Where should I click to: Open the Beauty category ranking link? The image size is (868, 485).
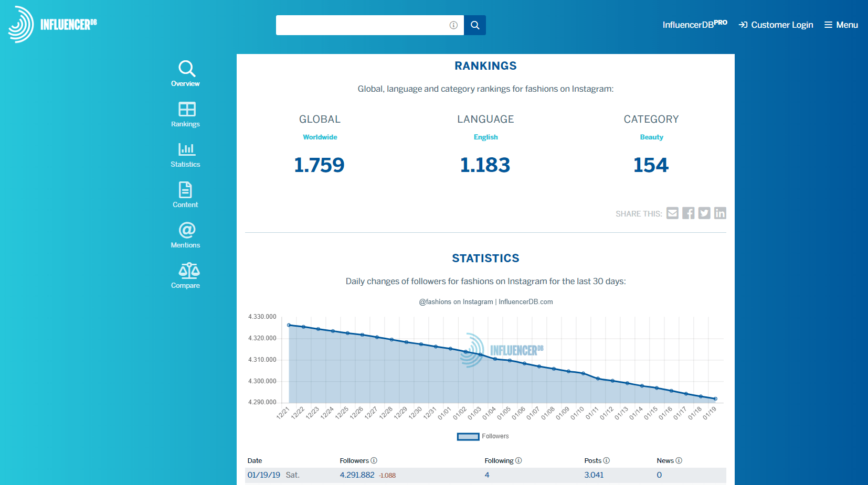(x=652, y=137)
